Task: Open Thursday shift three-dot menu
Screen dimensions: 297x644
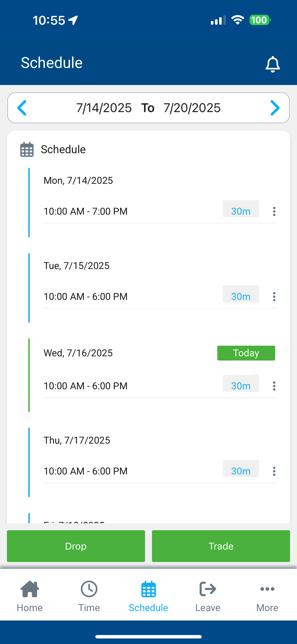Action: pos(274,471)
